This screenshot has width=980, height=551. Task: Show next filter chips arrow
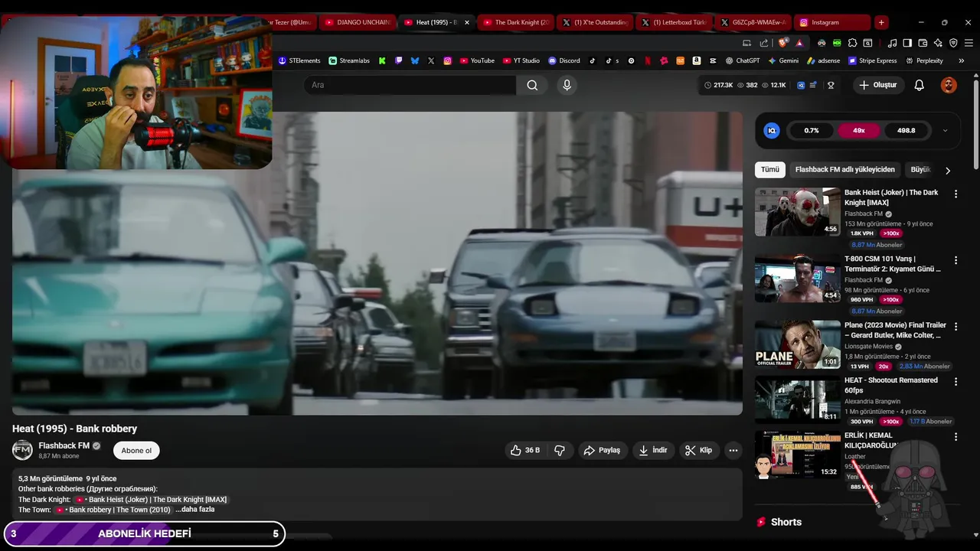(948, 171)
